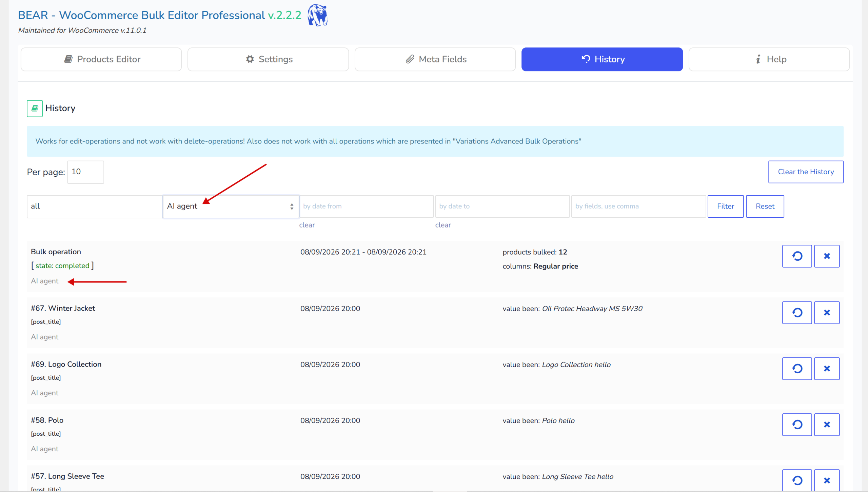Delete the #57 Long Sleeve Tee entry
Screen dimensions: 868x492
coord(827,480)
